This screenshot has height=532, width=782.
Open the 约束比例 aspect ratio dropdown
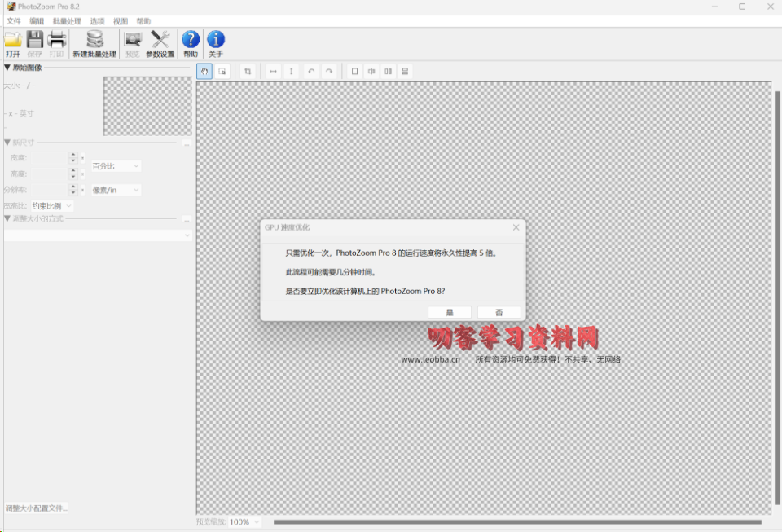(x=52, y=206)
